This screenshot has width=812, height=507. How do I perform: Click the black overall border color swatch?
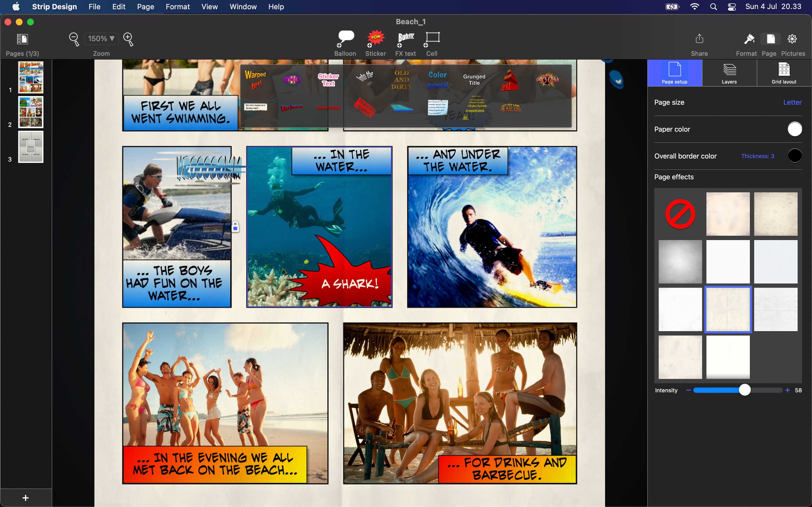coord(794,156)
